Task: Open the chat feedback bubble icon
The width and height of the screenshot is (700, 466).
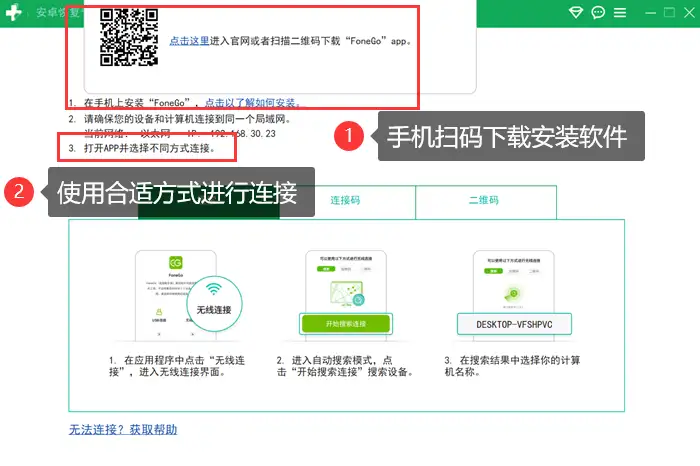Action: 598,12
